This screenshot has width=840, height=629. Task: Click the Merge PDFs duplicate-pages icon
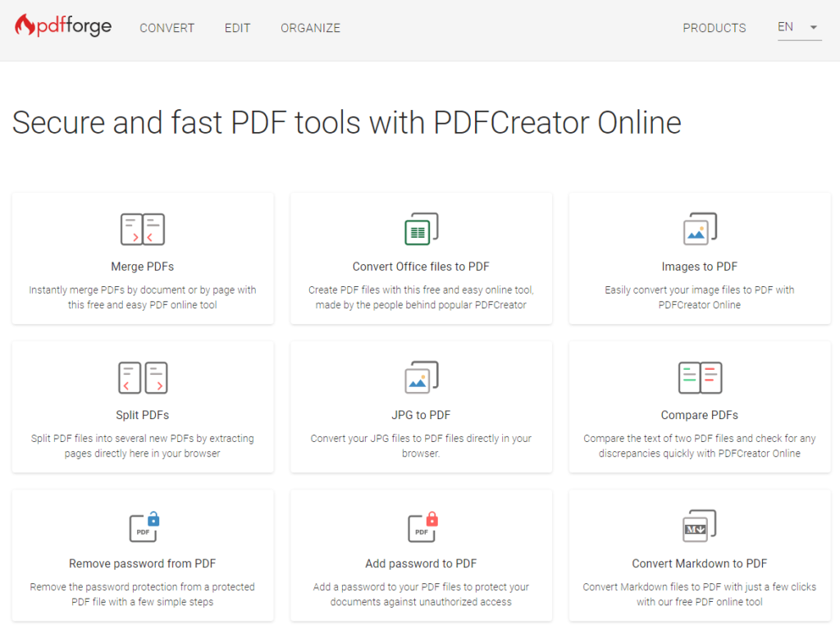pos(142,229)
